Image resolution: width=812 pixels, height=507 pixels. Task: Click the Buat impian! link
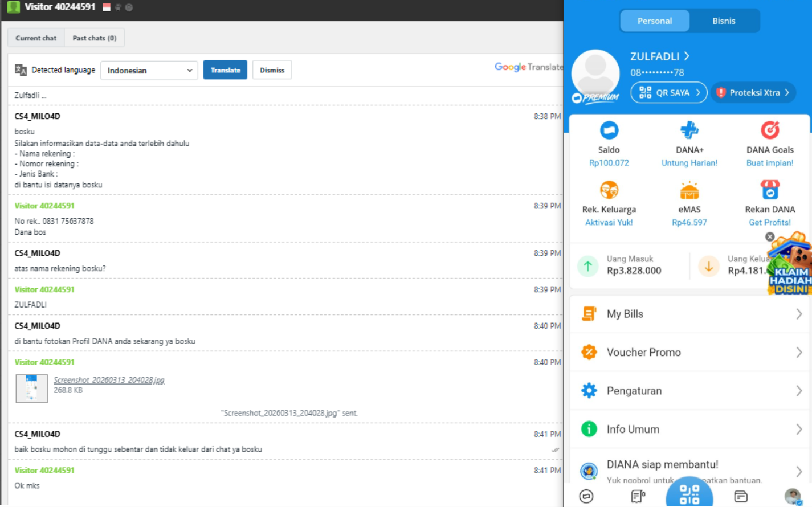(770, 163)
